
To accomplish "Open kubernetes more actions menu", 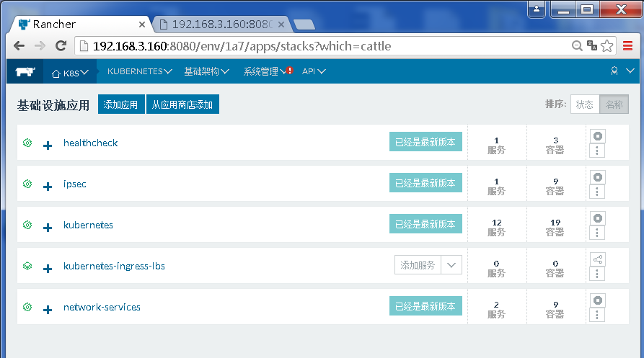I will point(597,233).
